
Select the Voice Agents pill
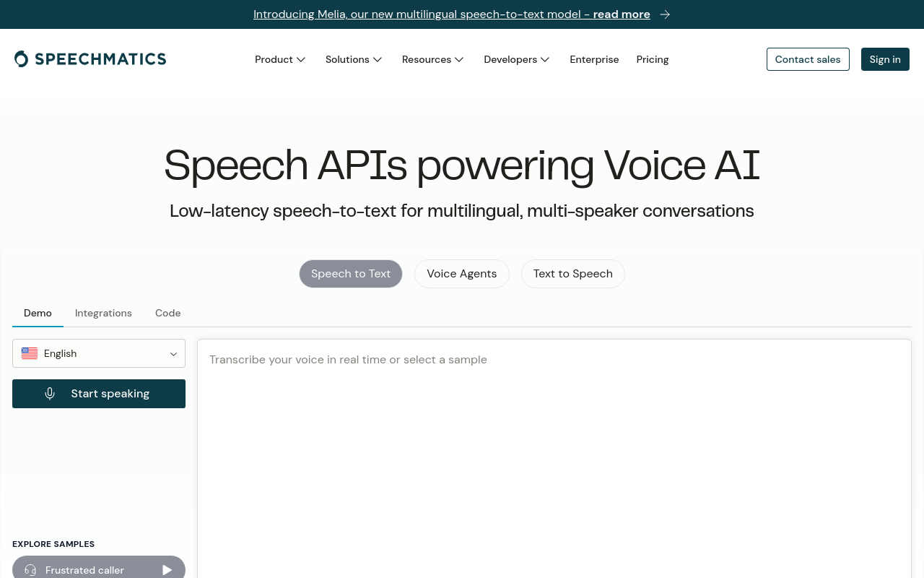(x=462, y=274)
